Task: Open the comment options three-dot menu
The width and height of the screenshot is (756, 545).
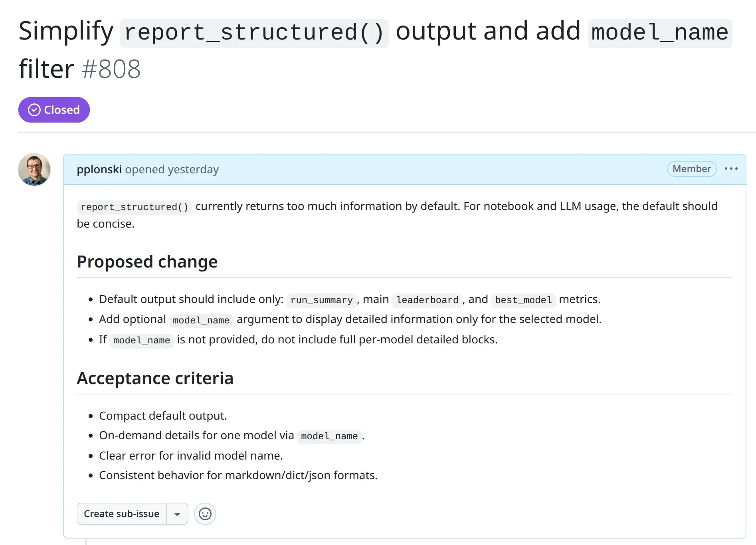Action: (x=731, y=169)
